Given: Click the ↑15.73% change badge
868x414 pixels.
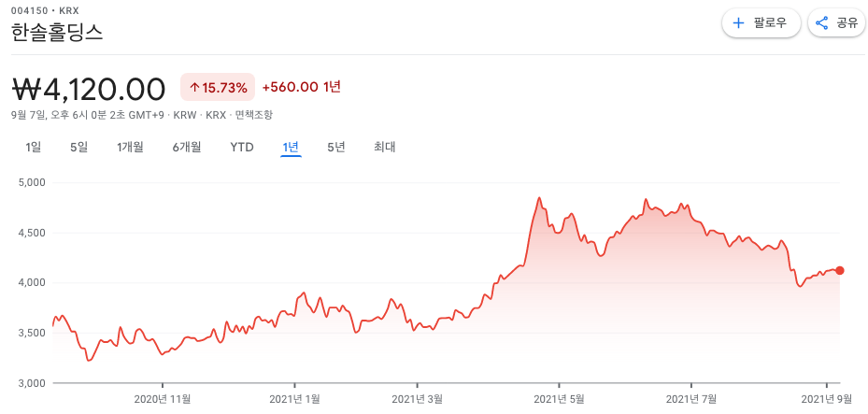Looking at the screenshot, I should [218, 88].
